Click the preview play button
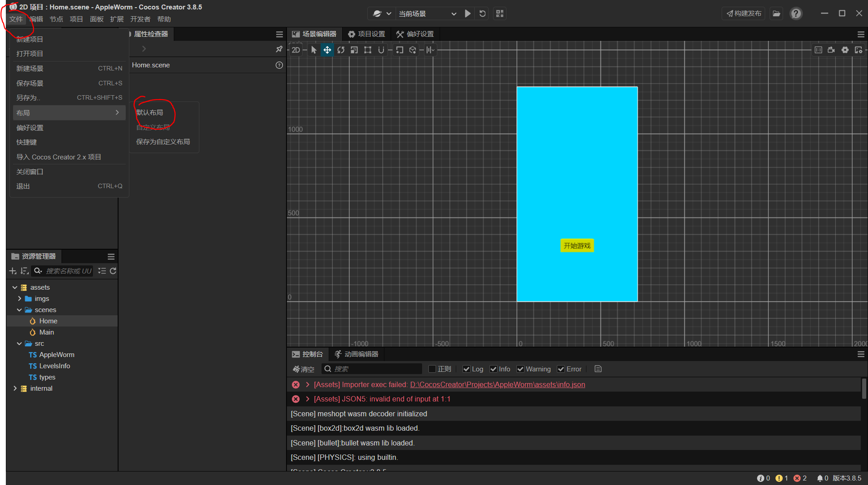 [x=467, y=13]
